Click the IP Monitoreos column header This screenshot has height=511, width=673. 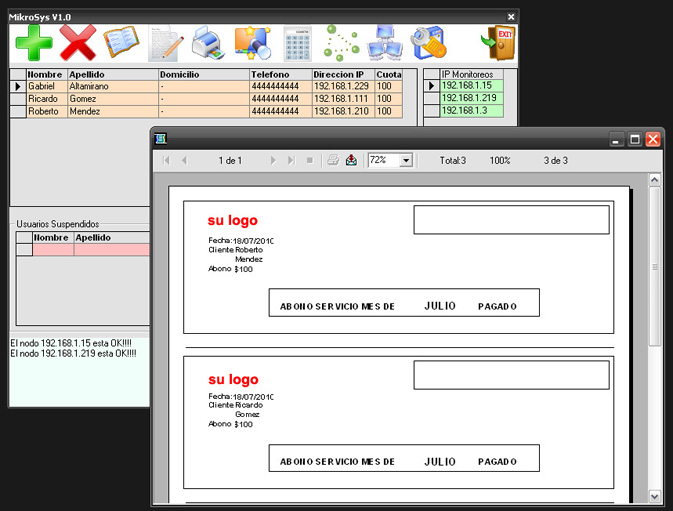coord(471,75)
